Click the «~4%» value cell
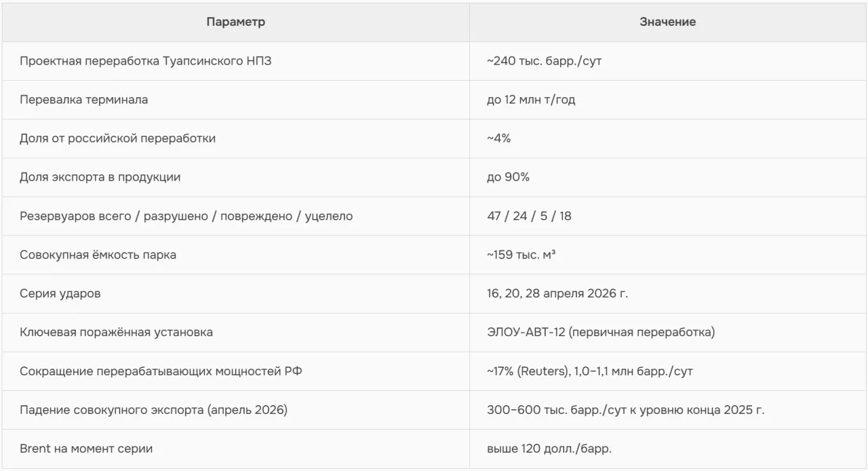 click(x=498, y=138)
